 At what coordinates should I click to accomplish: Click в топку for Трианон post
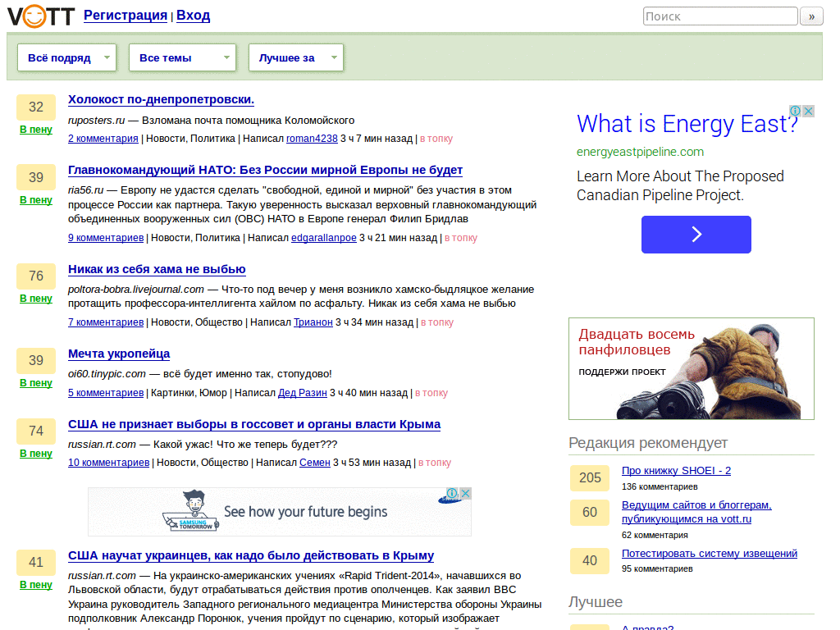437,322
